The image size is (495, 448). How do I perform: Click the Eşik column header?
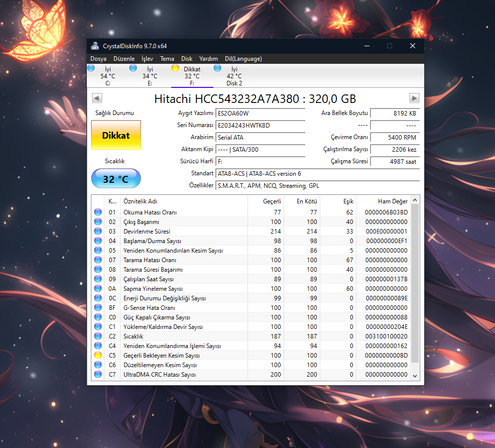pos(338,201)
